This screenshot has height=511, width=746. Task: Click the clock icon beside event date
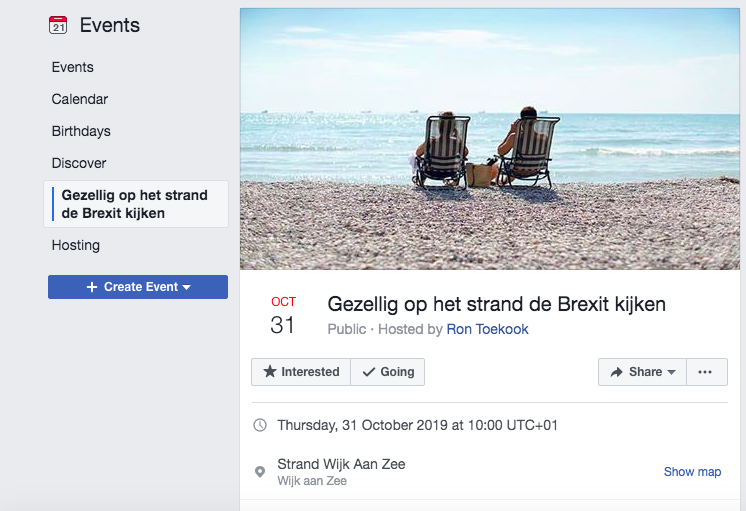click(260, 425)
